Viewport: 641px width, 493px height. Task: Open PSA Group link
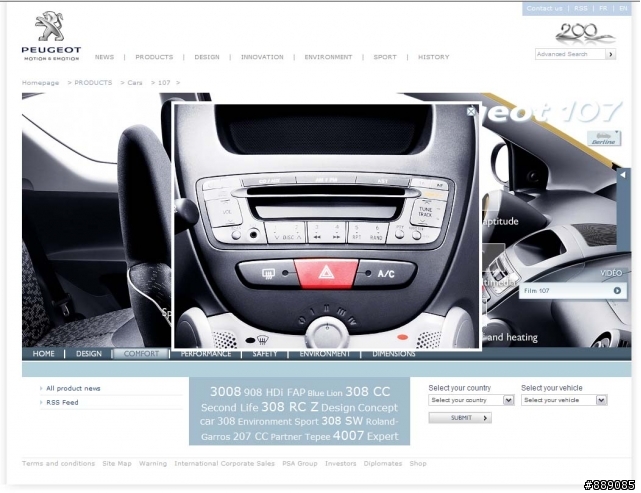[x=300, y=464]
